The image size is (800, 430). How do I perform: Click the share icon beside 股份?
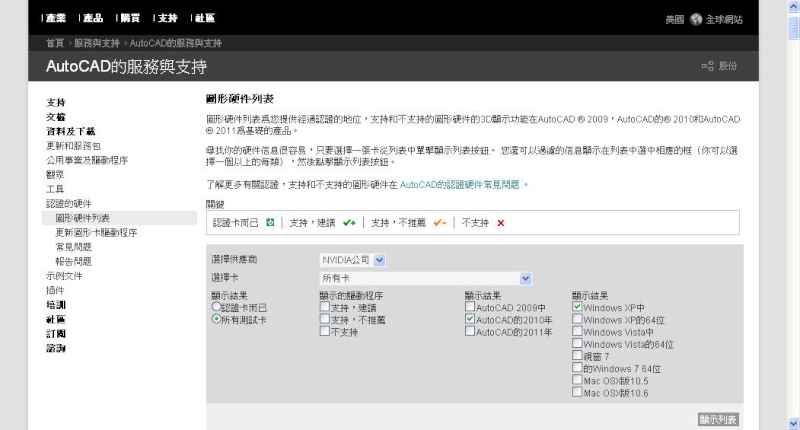pyautogui.click(x=707, y=66)
